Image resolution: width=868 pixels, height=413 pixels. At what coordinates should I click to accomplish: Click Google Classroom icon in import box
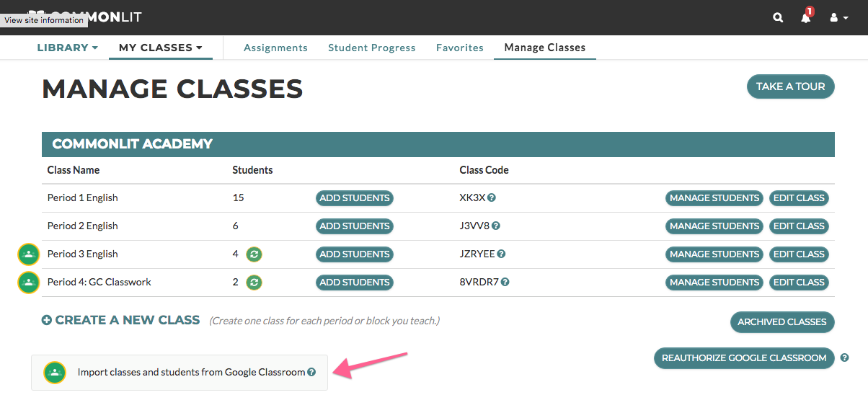click(x=55, y=373)
